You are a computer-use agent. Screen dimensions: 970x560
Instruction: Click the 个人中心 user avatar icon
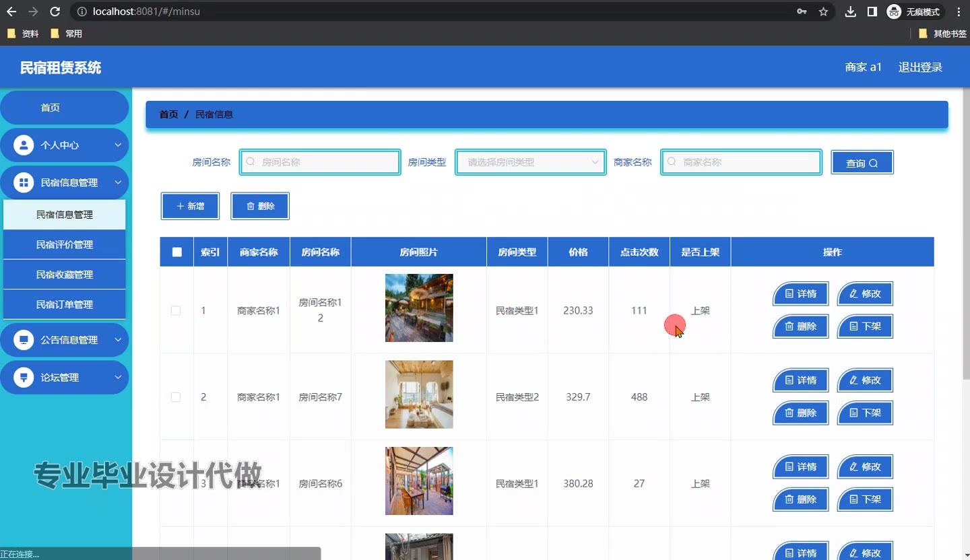click(x=24, y=145)
